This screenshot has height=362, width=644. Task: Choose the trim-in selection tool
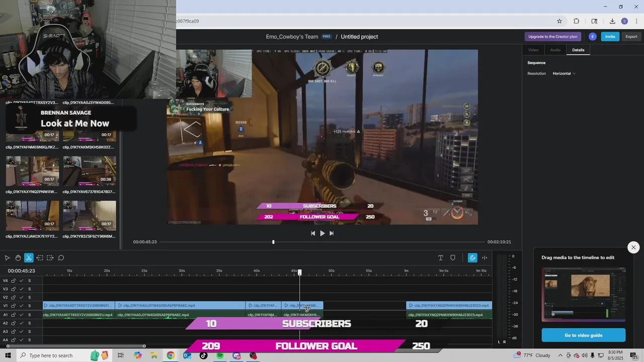(x=40, y=258)
